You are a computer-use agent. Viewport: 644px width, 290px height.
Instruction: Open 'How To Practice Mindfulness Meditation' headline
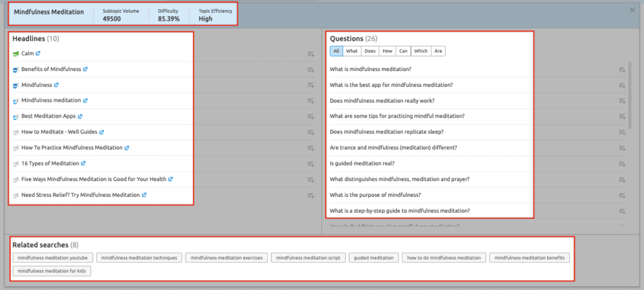pyautogui.click(x=72, y=148)
